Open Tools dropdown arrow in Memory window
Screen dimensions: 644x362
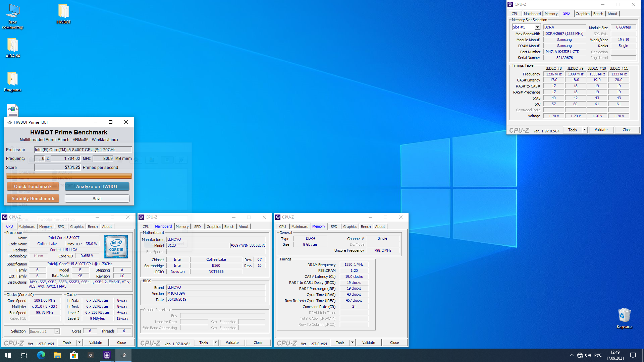(352, 343)
